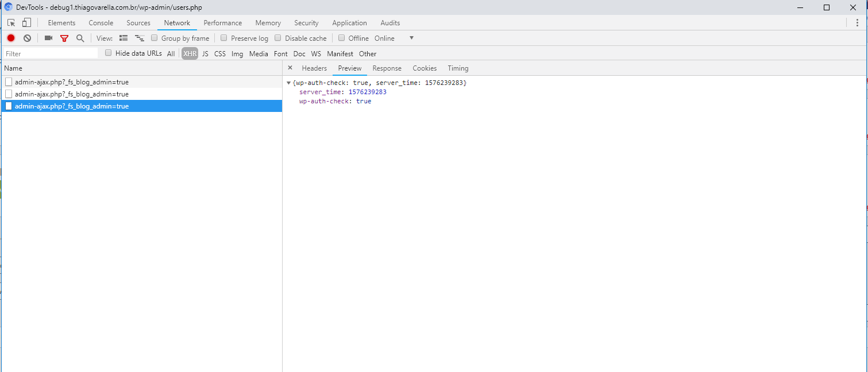
Task: Toggle the device toolbar icon
Action: coord(26,23)
